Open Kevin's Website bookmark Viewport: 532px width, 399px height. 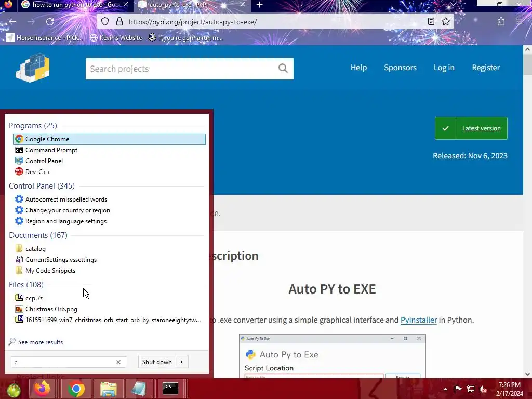116,37
